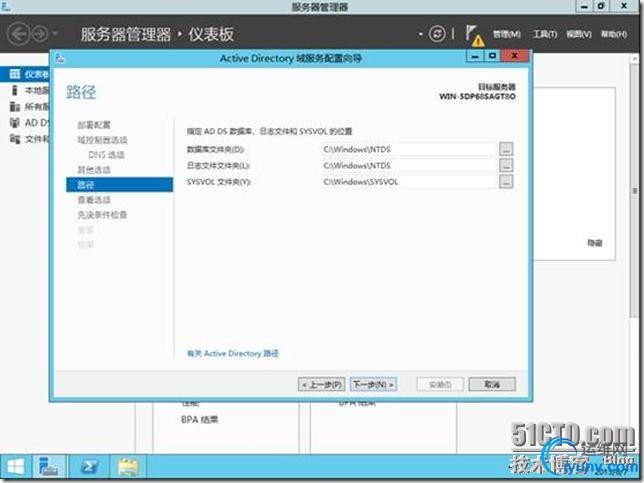Click BPA 结果 in the dashboard tile
This screenshot has width=644, height=483.
pyautogui.click(x=199, y=420)
